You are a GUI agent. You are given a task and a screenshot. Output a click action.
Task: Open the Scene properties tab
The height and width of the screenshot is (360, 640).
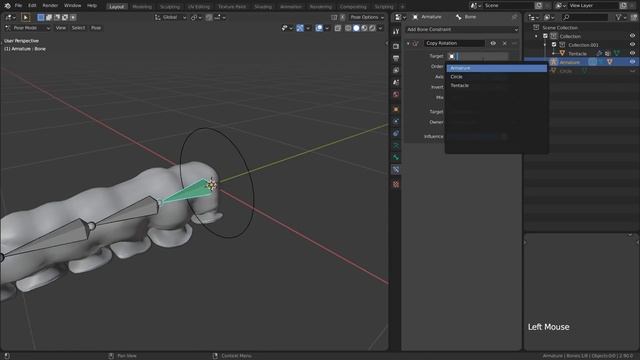tap(396, 82)
